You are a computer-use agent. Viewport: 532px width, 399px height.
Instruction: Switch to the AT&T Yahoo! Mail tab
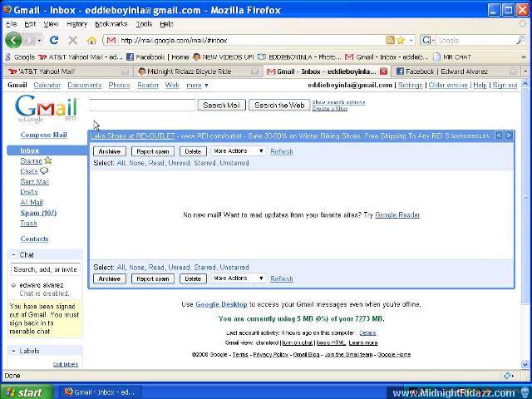coord(68,71)
